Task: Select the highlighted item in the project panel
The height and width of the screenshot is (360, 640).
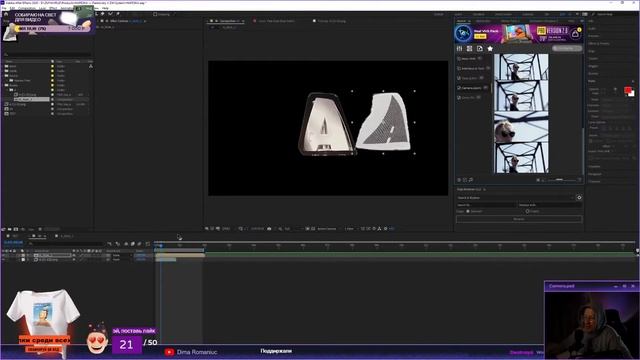Action: point(32,99)
